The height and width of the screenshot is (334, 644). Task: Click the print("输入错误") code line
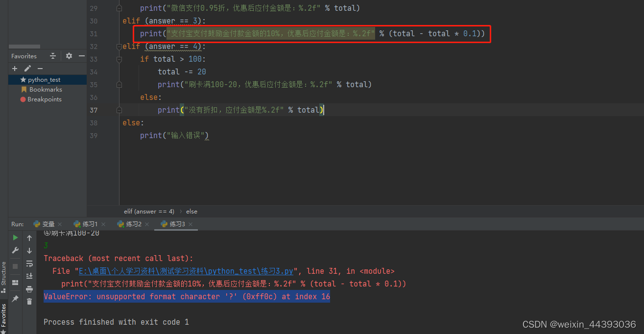tap(174, 136)
